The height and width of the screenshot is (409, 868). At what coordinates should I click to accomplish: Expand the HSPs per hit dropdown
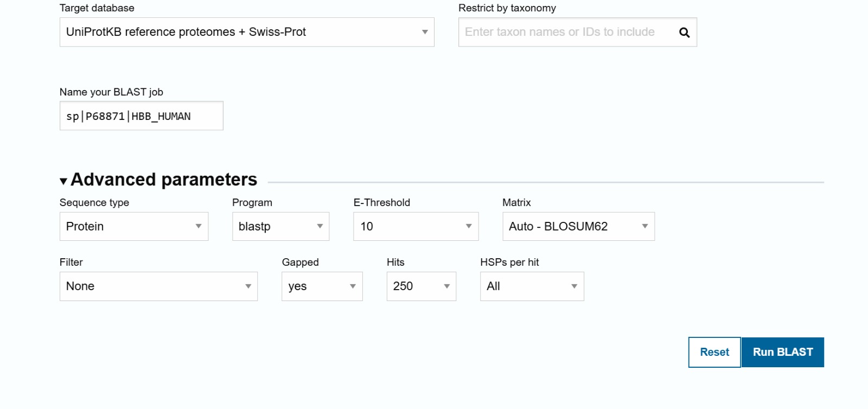tap(532, 286)
